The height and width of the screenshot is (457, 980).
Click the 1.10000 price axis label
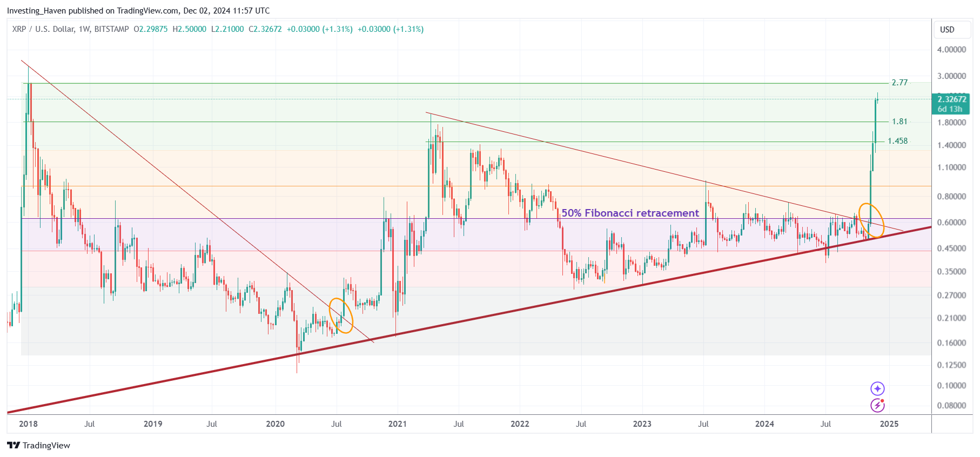951,167
